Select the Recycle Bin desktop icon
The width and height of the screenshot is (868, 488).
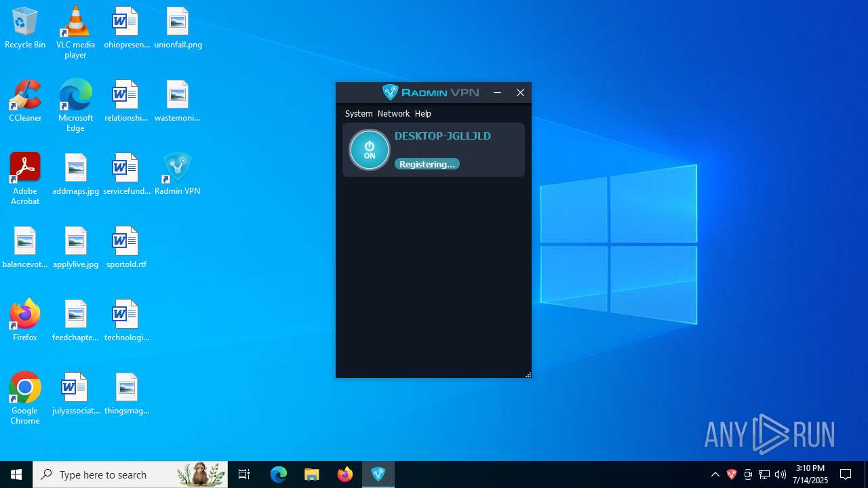pyautogui.click(x=25, y=28)
